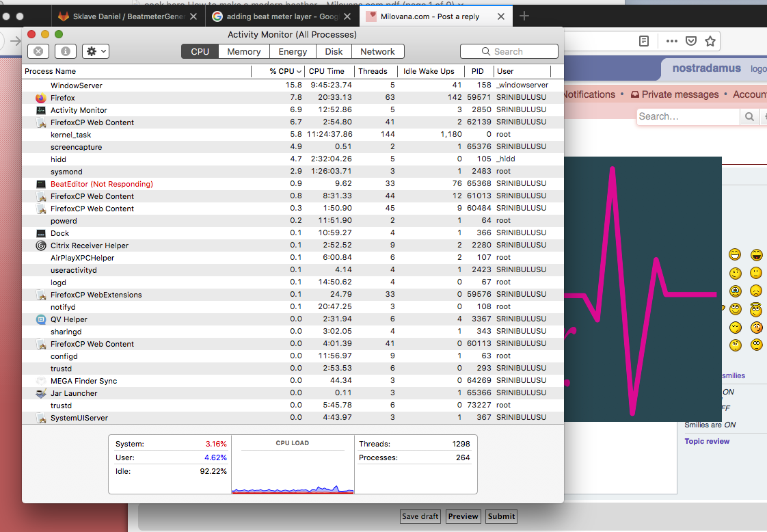
Task: Open the process Info inspector icon
Action: point(66,51)
